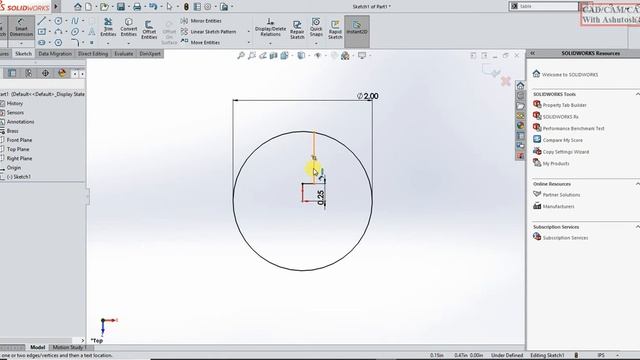Click Offset Entities tool
Screen dimensions: 640x360
click(149, 29)
